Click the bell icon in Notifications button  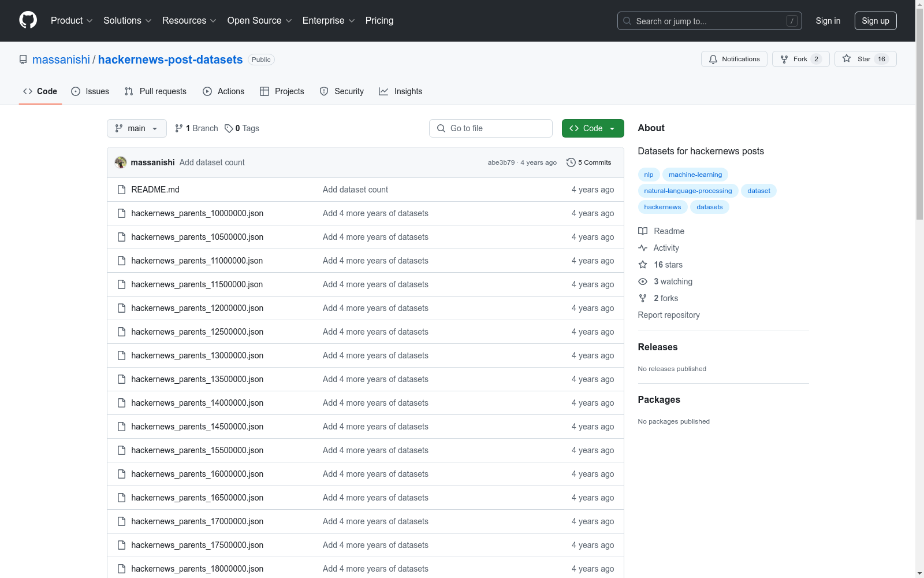[713, 59]
